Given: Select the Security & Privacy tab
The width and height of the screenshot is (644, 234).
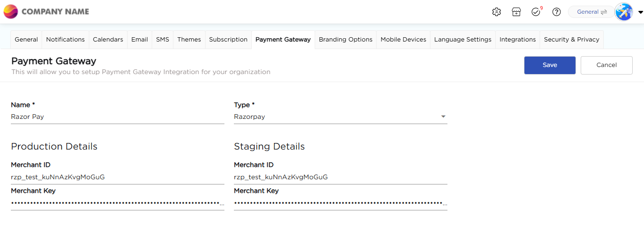Looking at the screenshot, I should [x=571, y=40].
